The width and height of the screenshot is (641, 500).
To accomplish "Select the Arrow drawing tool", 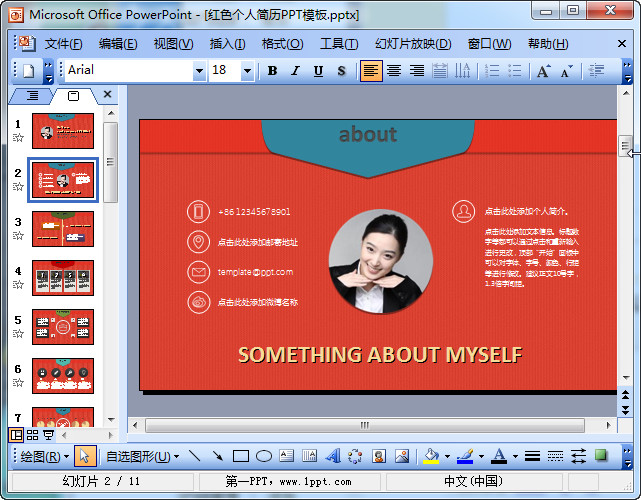I will click(x=217, y=456).
